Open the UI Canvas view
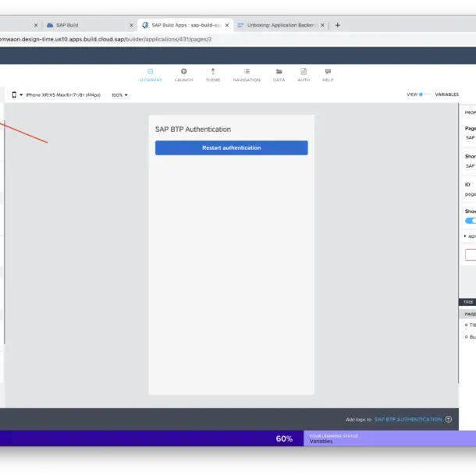The image size is (476, 476). pyautogui.click(x=150, y=75)
